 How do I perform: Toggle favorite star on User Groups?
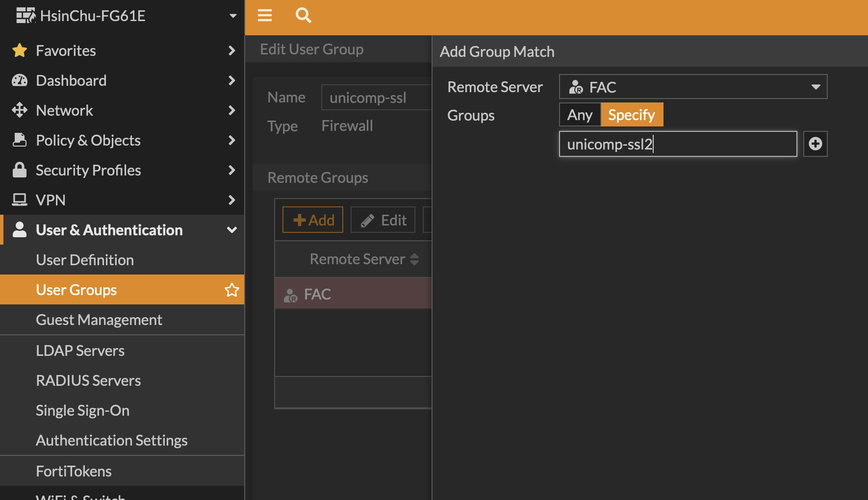click(231, 290)
